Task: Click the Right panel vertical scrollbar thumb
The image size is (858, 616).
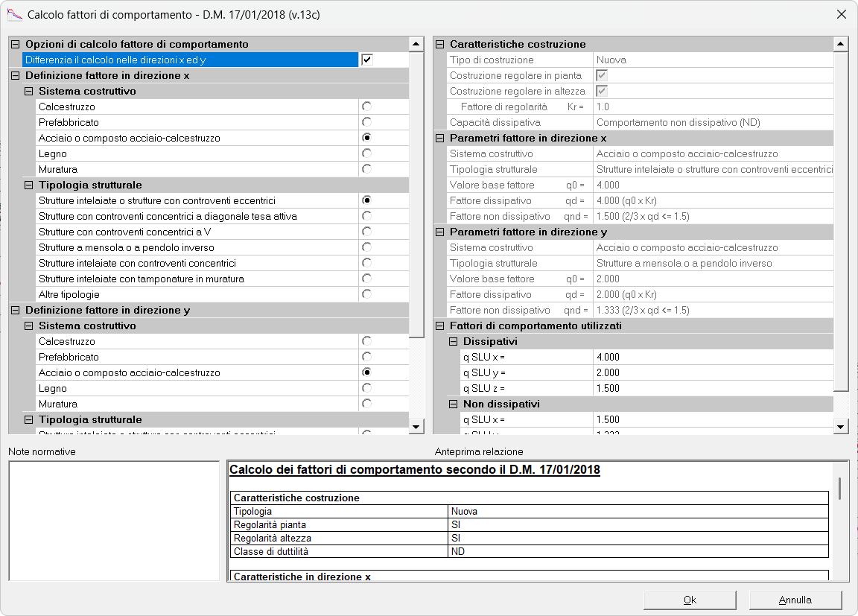Action: pos(841,222)
